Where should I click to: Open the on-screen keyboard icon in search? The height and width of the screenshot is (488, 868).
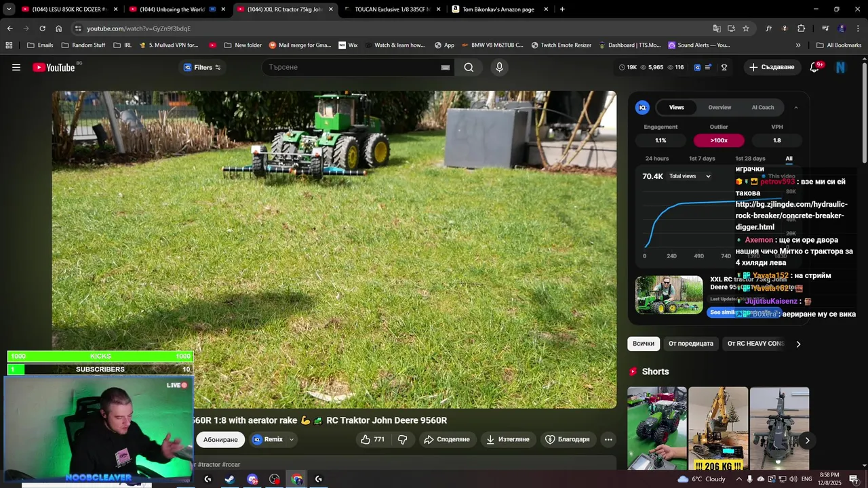coord(446,67)
